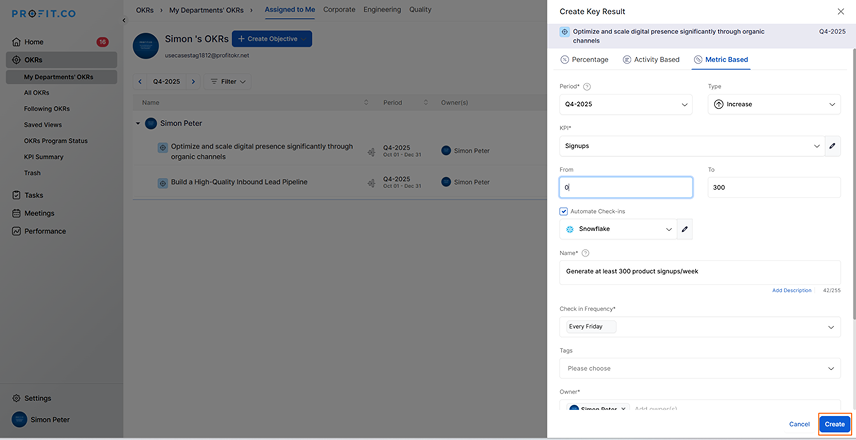
Task: Open the Type Increase dropdown
Action: 774,104
